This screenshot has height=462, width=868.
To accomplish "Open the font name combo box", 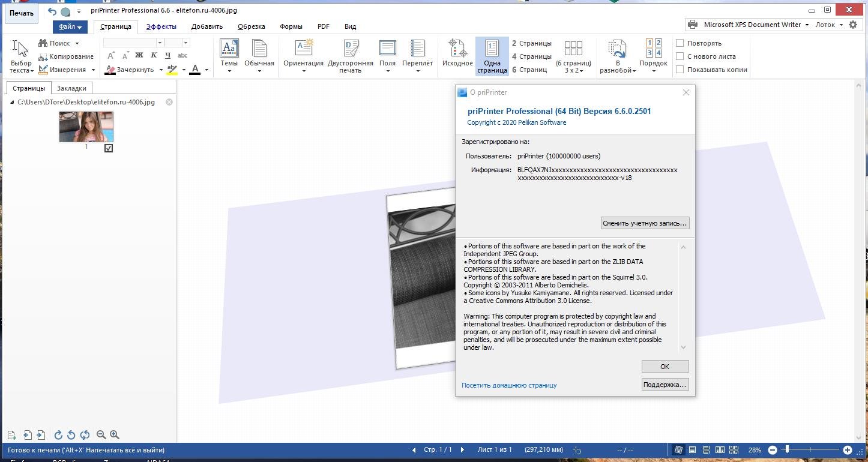I will pyautogui.click(x=133, y=43).
